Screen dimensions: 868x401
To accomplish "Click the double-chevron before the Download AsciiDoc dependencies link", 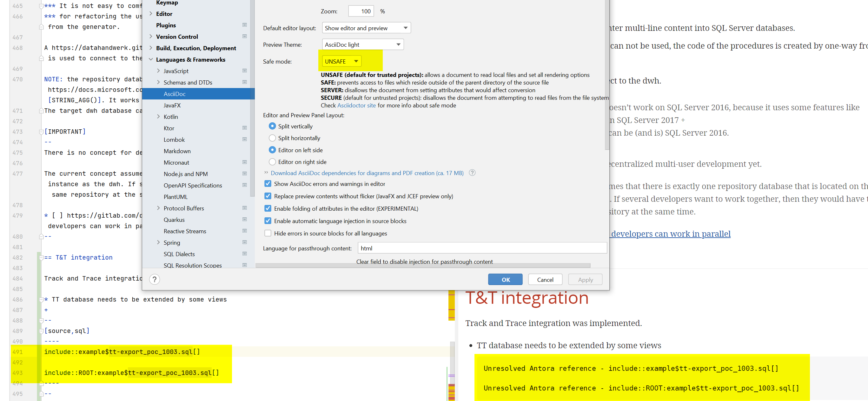I will [x=266, y=173].
